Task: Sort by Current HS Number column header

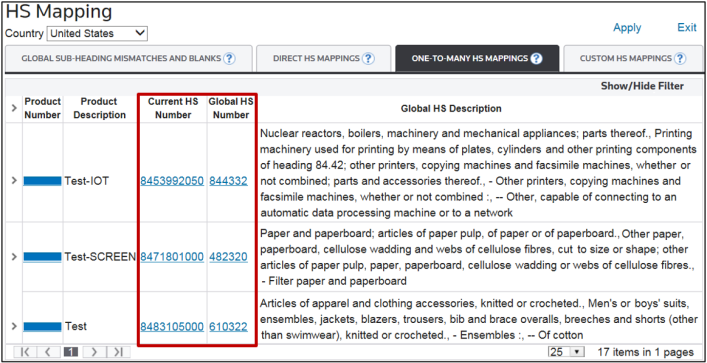Action: pos(173,108)
